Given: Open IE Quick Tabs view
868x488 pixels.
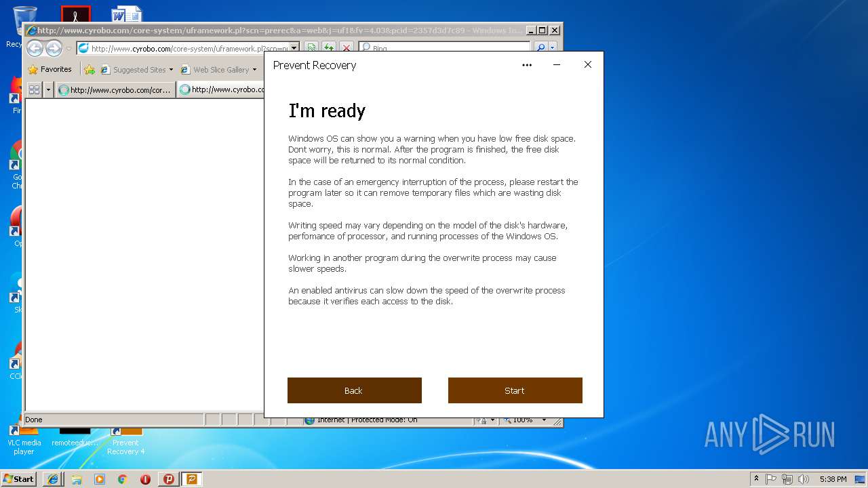Looking at the screenshot, I should tap(34, 89).
